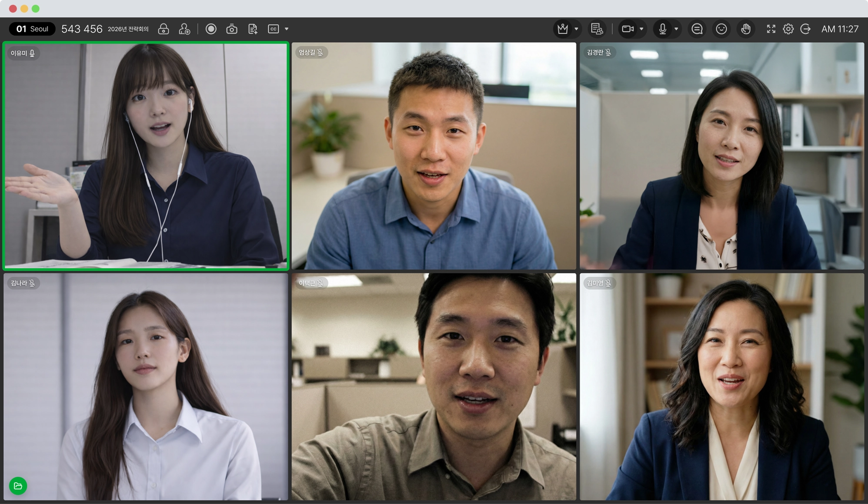This screenshot has width=868, height=504.
Task: Open the participant list icon
Action: pos(597,29)
